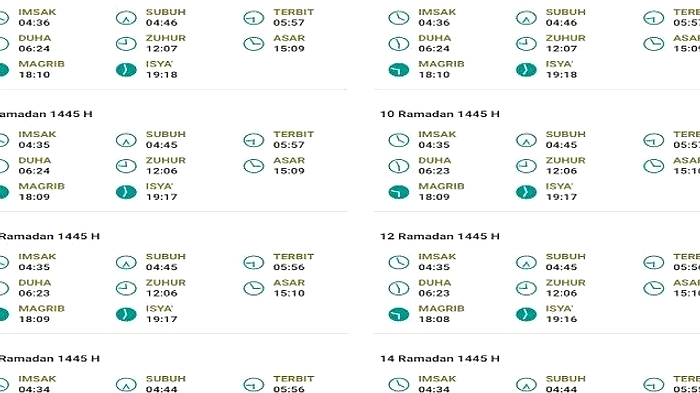This screenshot has height=393, width=700.
Task: Click the truncated 'amadan 1445 H' heading
Action: click(x=46, y=114)
